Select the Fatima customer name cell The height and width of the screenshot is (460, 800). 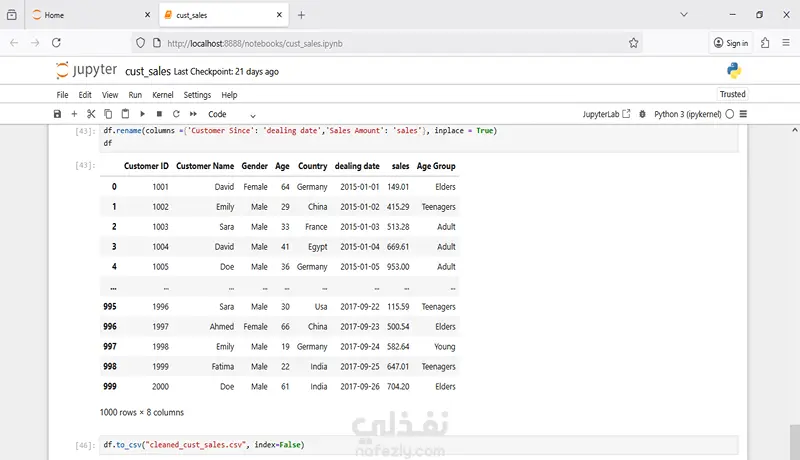pyautogui.click(x=222, y=366)
